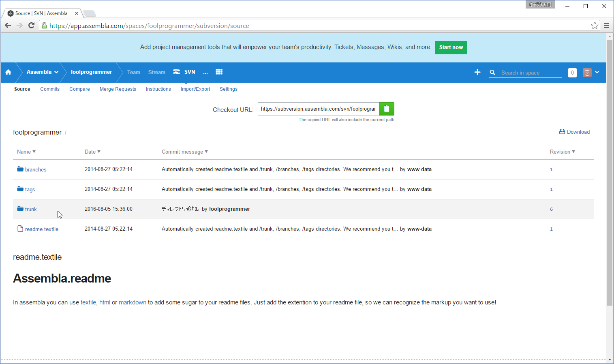Click the scrollbar down arrow
The height and width of the screenshot is (364, 614).
pyautogui.click(x=610, y=360)
